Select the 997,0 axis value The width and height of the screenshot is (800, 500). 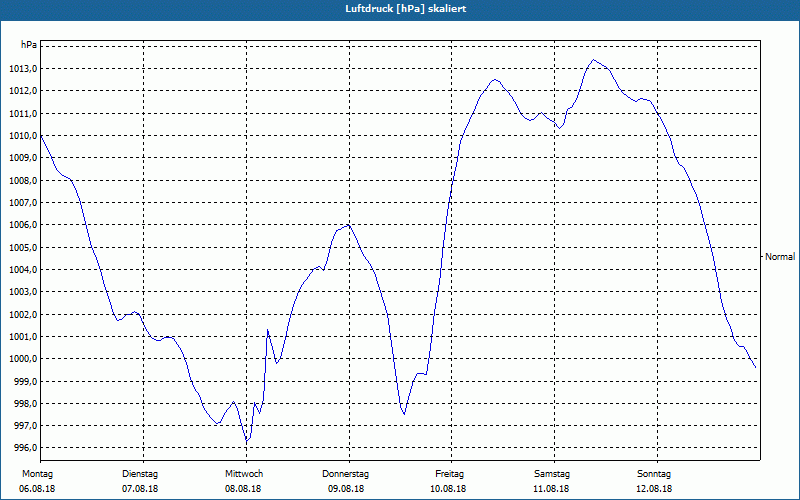[25, 426]
